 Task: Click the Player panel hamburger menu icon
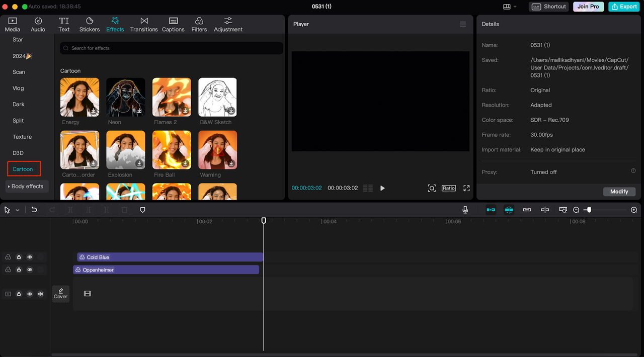tap(463, 24)
